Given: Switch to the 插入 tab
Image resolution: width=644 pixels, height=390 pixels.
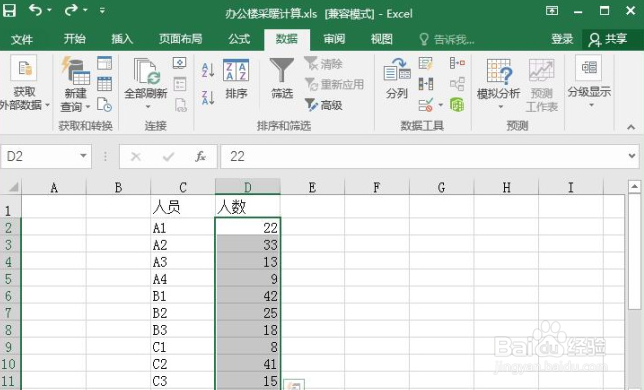Looking at the screenshot, I should pyautogui.click(x=122, y=39).
